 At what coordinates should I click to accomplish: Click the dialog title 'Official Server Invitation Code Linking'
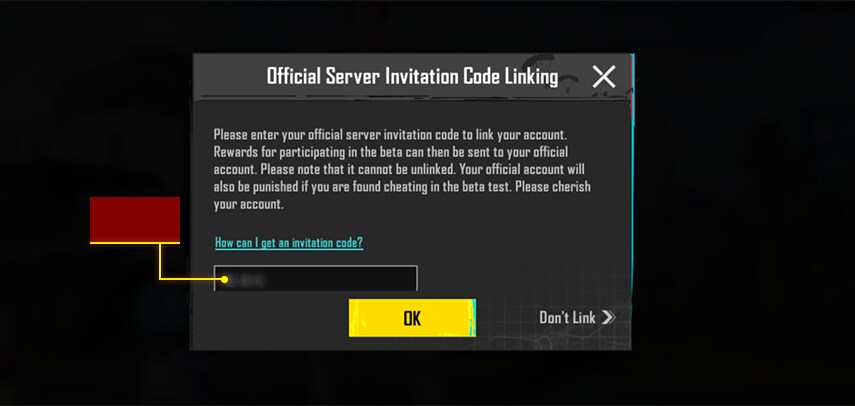pos(412,76)
